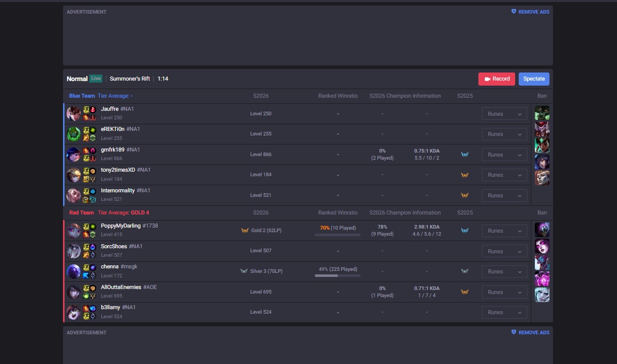Click the last Blue Team banned champion

[542, 178]
